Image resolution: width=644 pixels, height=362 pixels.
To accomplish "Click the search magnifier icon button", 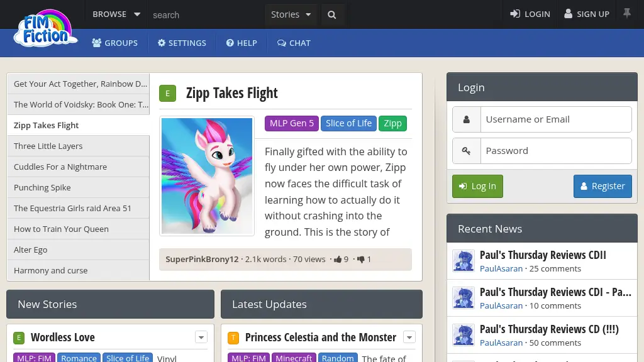I will tap(332, 14).
